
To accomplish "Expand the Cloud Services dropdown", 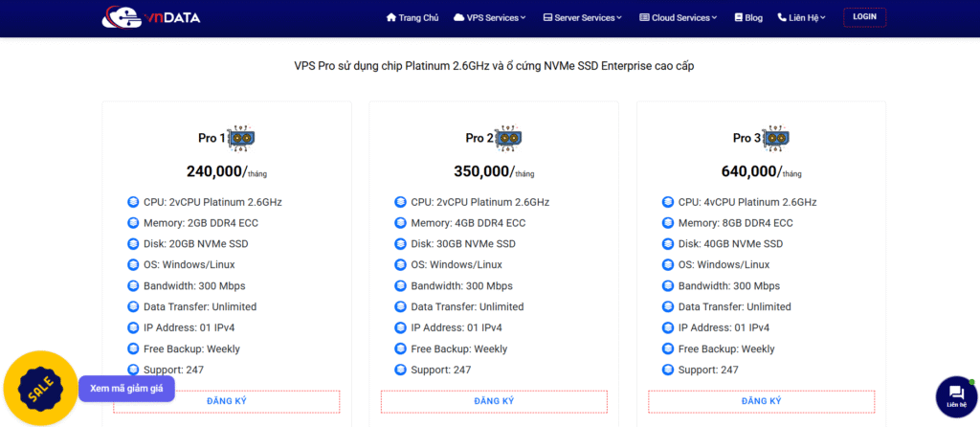I will coord(678,17).
